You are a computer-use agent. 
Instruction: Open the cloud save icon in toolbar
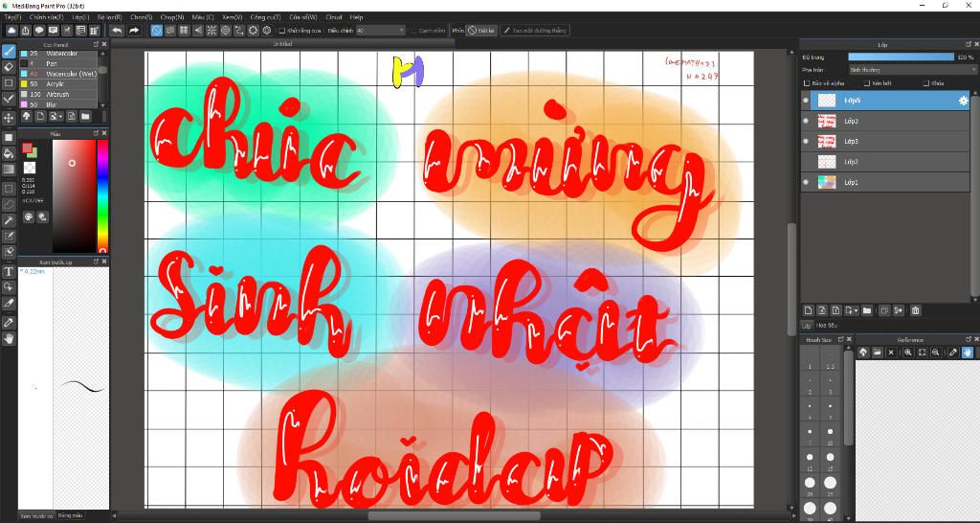pos(11,30)
